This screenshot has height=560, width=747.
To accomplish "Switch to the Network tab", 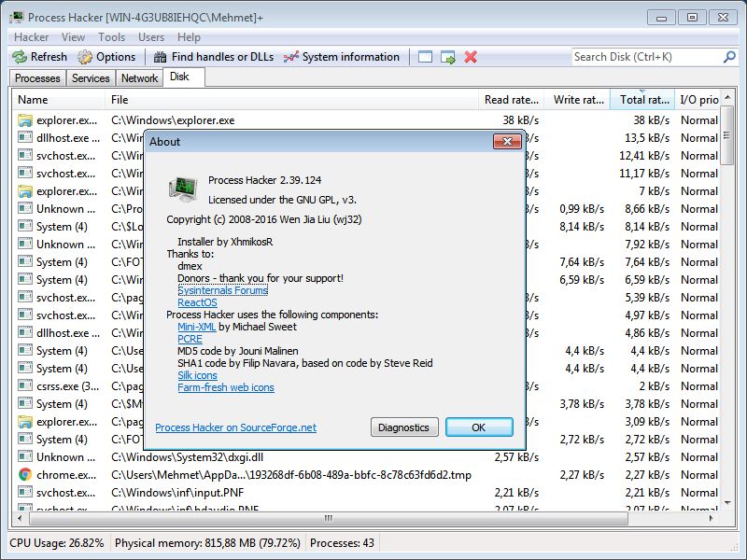I will click(139, 78).
